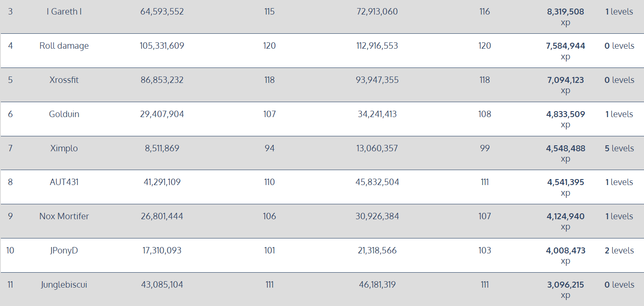Click rank number 10 cell
This screenshot has height=306, width=644.
pos(10,250)
